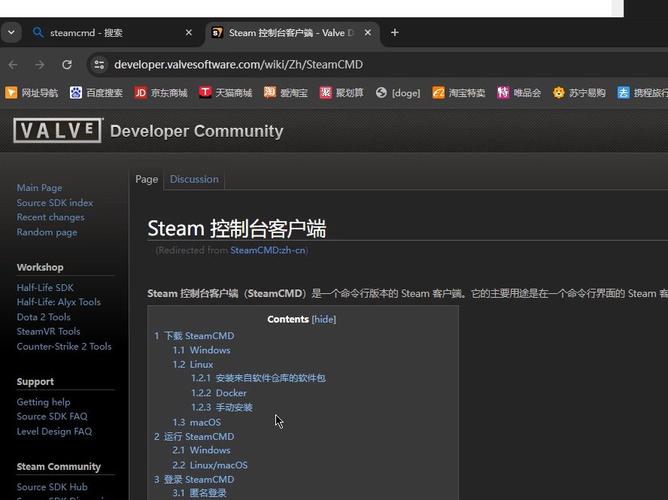Jump to section 3.1 匿名登录
Viewport: 668px width, 500px height.
click(x=200, y=493)
